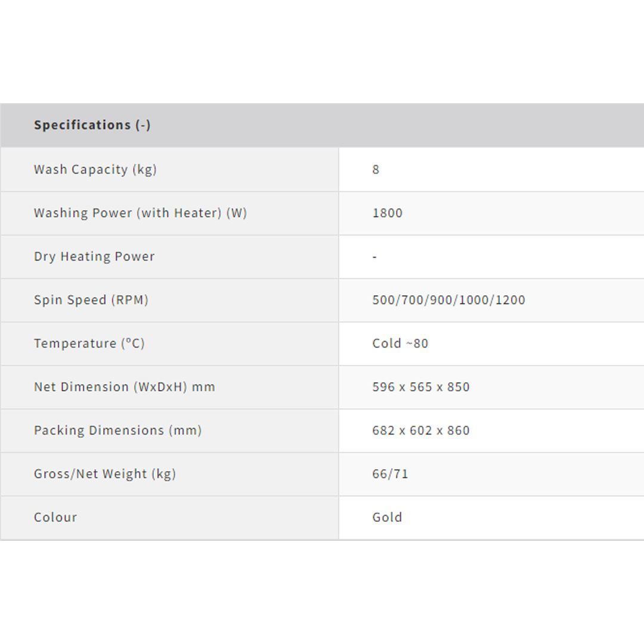
Task: Select the Gold colour value
Action: 387,518
